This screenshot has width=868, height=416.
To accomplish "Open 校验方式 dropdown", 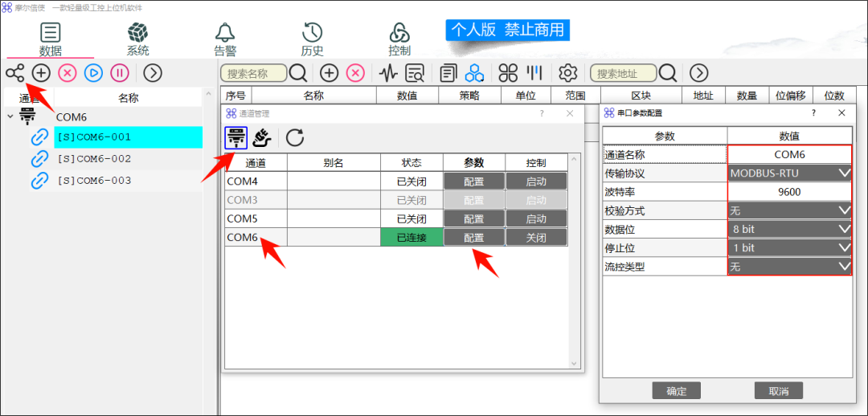I will pyautogui.click(x=790, y=210).
